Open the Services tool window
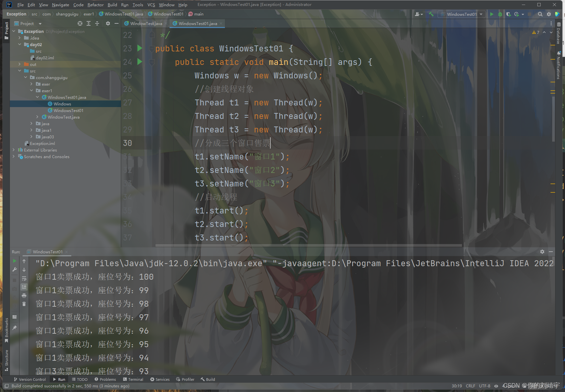565x392 pixels. 160,379
